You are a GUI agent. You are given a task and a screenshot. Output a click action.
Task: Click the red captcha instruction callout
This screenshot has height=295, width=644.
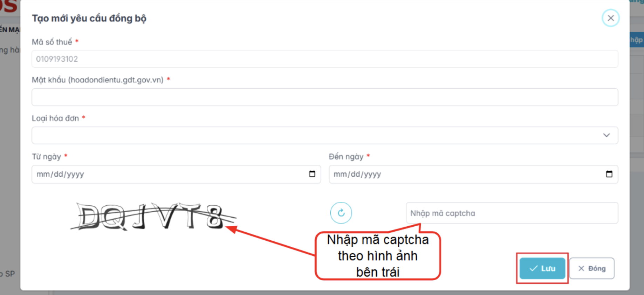(x=377, y=256)
